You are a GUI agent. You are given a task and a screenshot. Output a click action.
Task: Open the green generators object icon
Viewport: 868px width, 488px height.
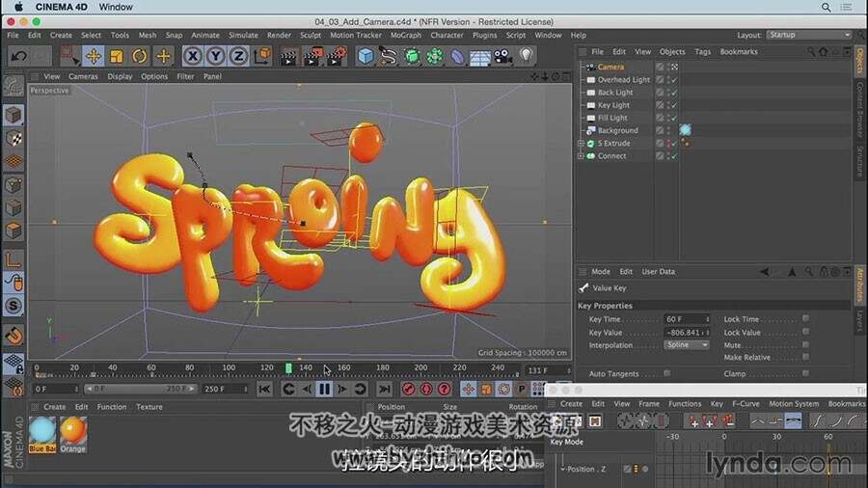click(412, 56)
